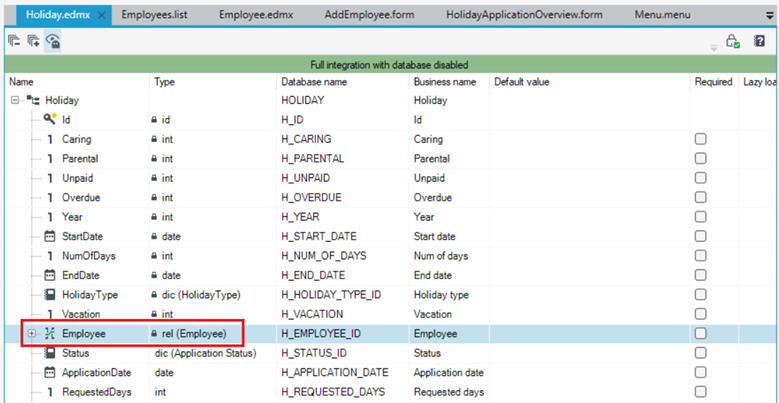Click the collapse all nodes toolbar icon
Screen dimensions: 779x403
point(14,41)
